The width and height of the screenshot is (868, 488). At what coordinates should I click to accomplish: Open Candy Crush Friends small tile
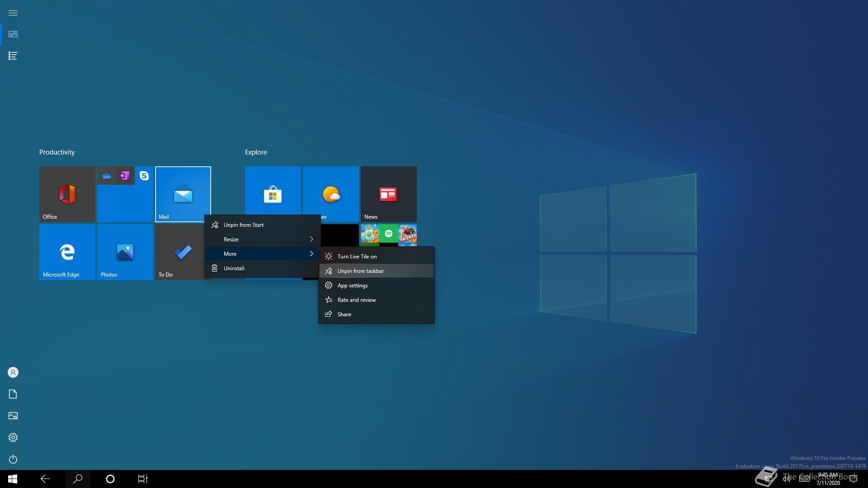coord(407,234)
